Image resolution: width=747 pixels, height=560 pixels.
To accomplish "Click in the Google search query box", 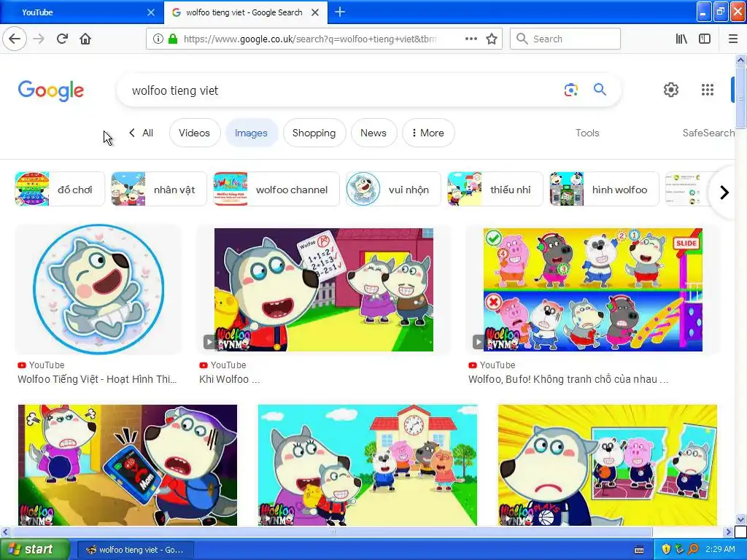I will point(338,90).
